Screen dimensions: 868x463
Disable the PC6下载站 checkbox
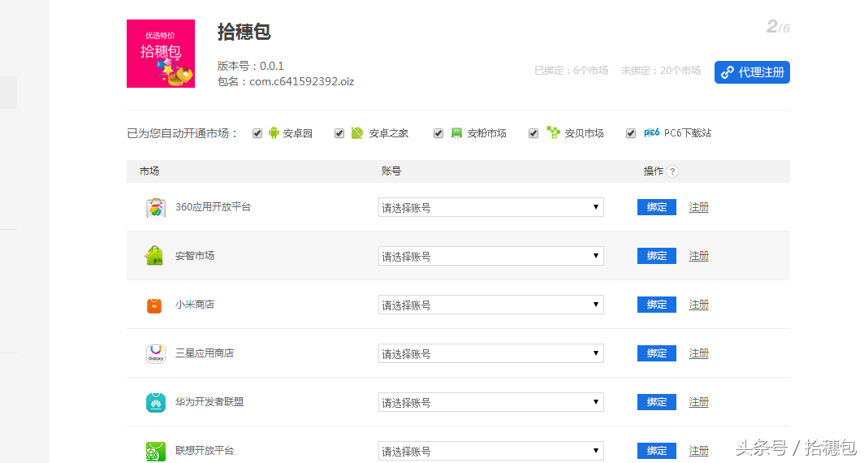631,133
